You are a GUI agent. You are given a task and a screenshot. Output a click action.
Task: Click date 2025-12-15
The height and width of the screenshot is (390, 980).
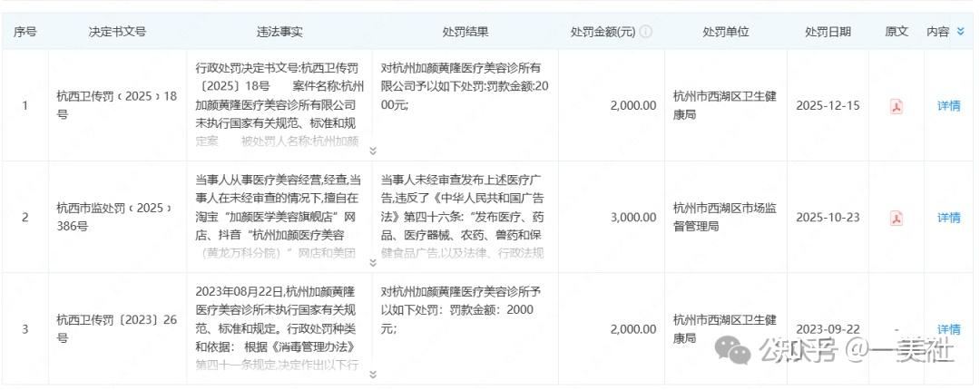click(828, 105)
